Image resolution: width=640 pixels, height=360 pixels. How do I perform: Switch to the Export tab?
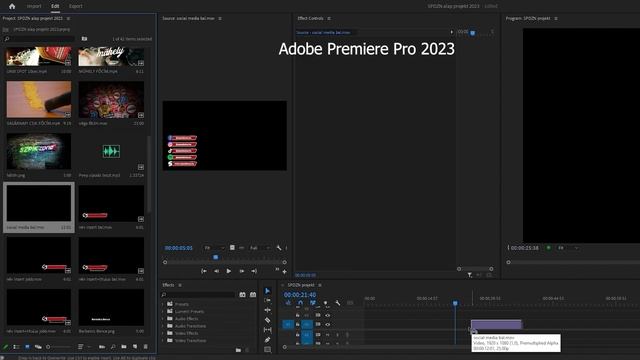76,6
